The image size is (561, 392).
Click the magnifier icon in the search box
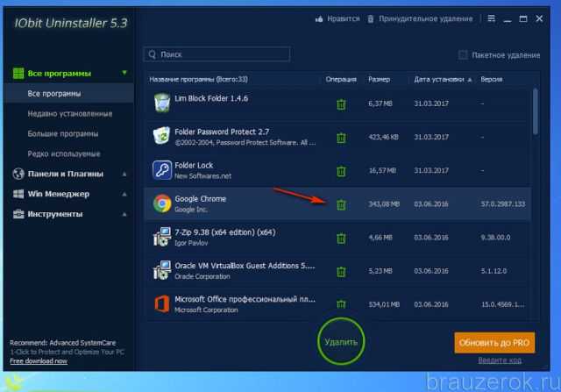(x=153, y=54)
